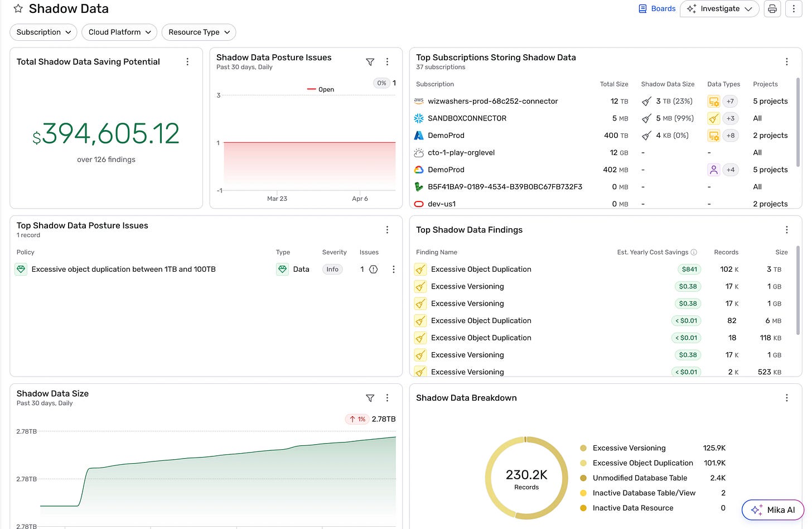Open the Resource Type filter dropdown

click(199, 32)
